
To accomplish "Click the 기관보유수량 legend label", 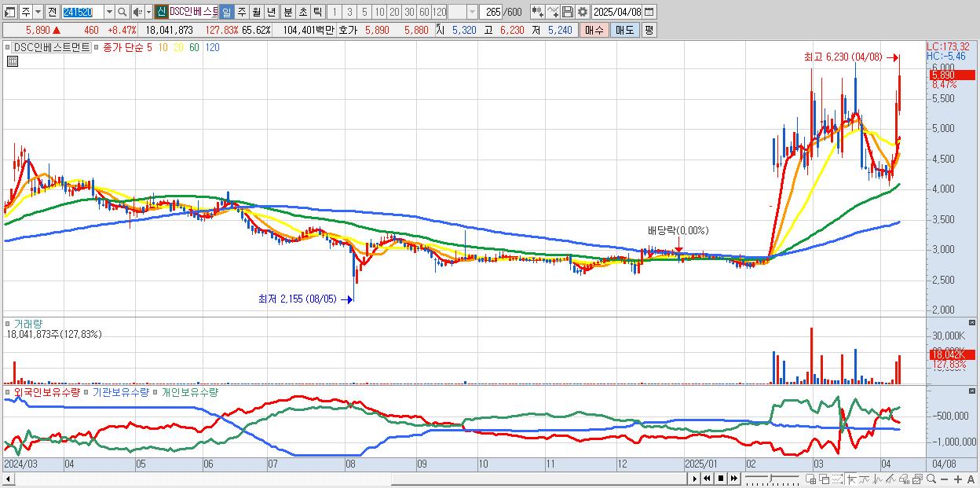I will pyautogui.click(x=120, y=391).
